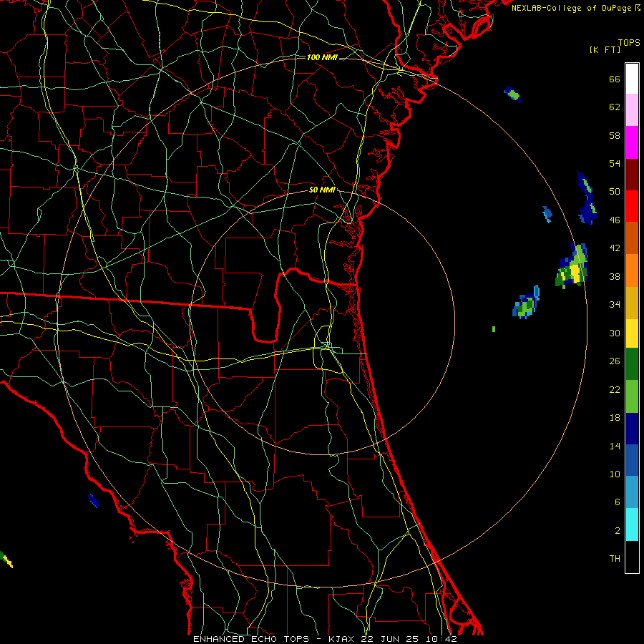Select the 2 legend value
The width and height of the screenshot is (644, 644).
pyautogui.click(x=618, y=531)
